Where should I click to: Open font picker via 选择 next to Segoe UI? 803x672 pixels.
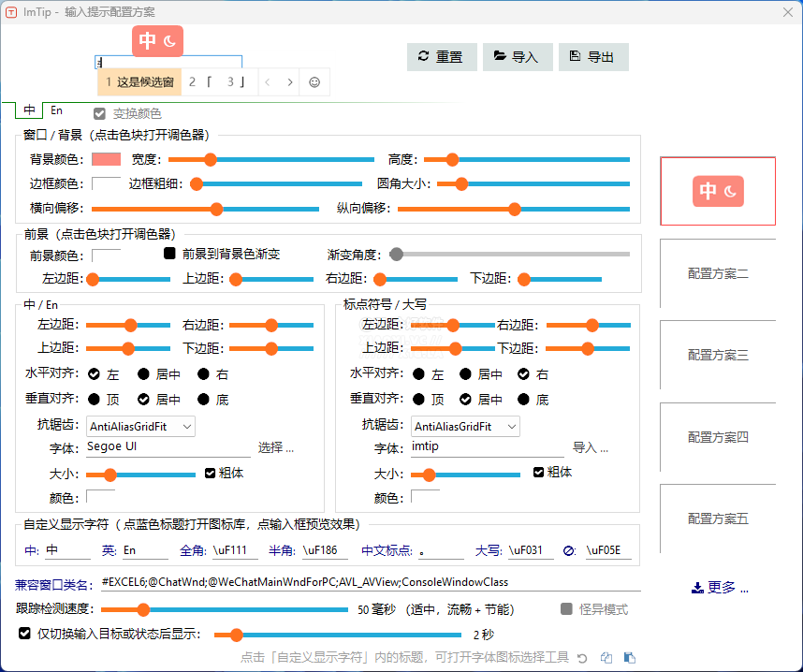pos(275,448)
